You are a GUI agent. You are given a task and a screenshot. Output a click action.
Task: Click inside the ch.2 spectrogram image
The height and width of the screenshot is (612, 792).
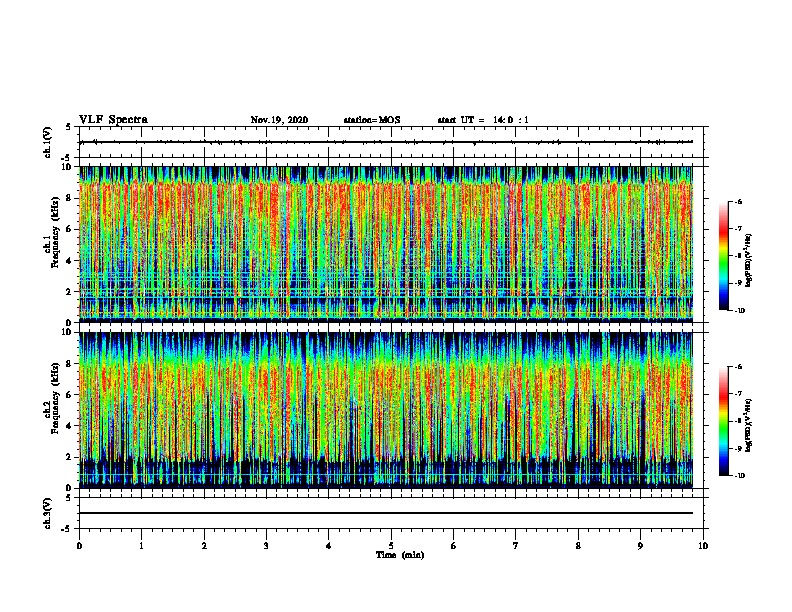click(x=386, y=410)
